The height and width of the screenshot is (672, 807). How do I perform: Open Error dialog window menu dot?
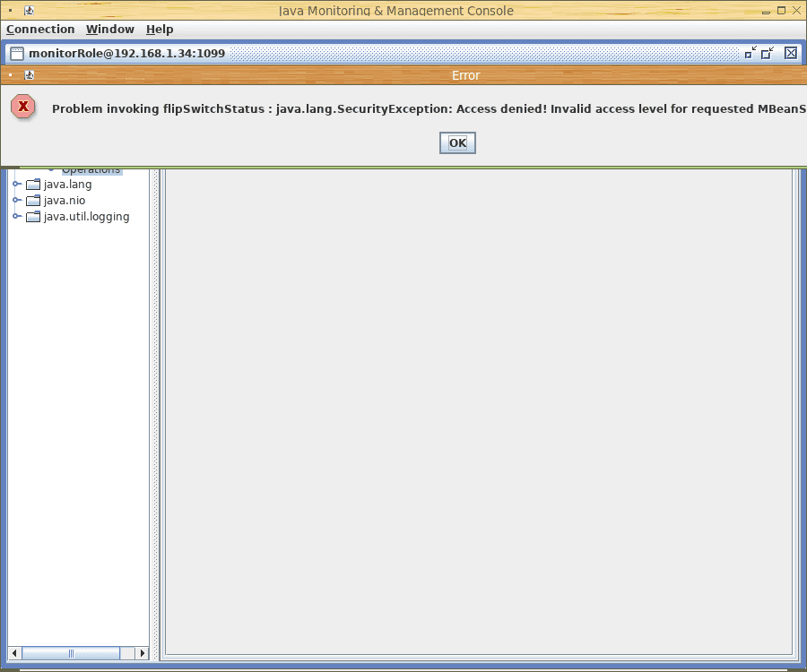(10, 75)
